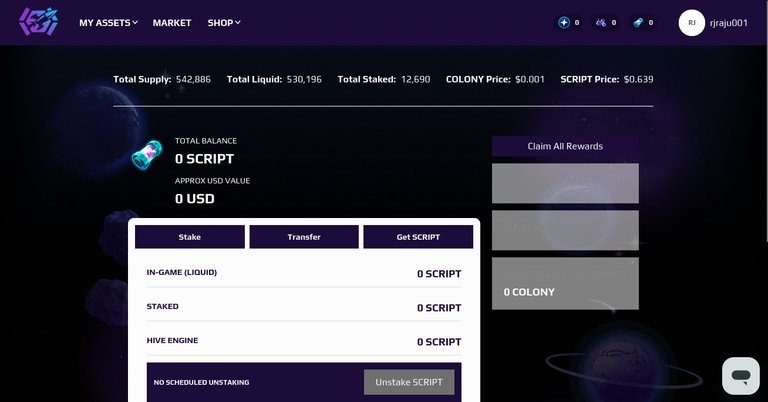
Task: Click the SCRIPT token balance icon in the header
Action: pos(638,23)
